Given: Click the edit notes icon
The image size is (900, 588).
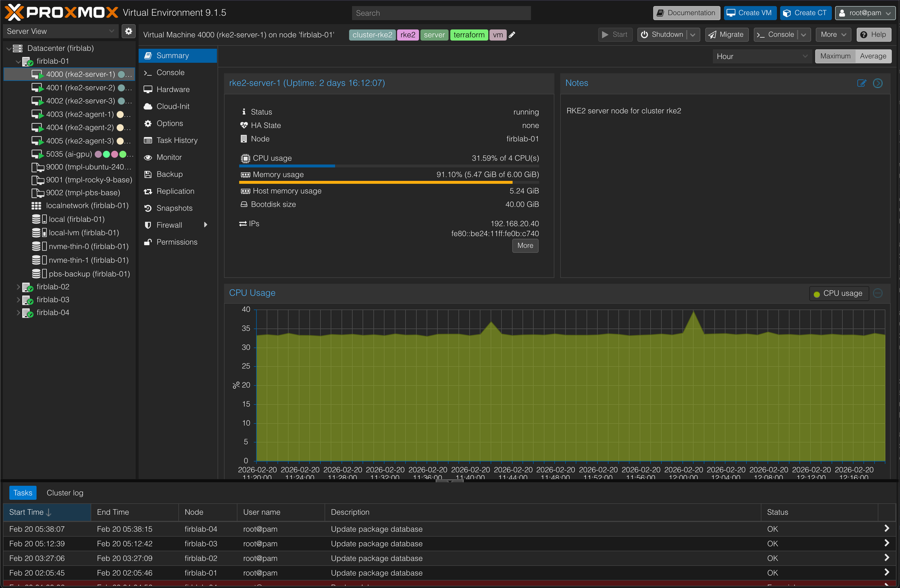Looking at the screenshot, I should [861, 83].
